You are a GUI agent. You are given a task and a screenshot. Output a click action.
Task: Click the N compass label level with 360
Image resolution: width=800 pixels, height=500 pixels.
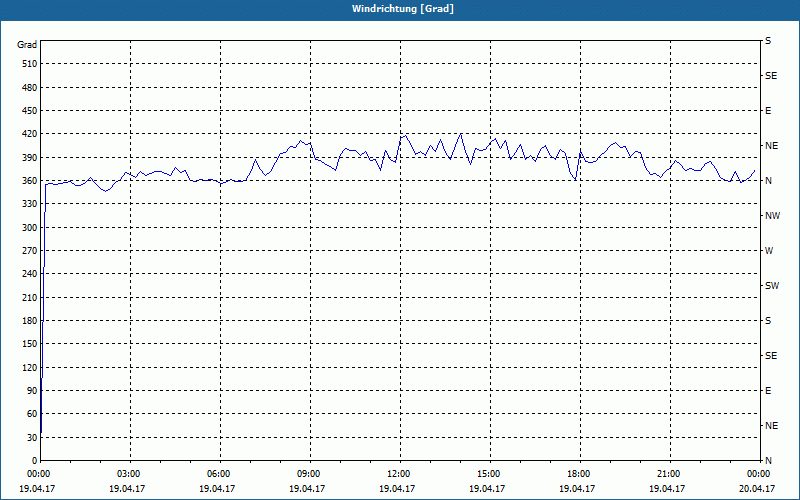[769, 181]
